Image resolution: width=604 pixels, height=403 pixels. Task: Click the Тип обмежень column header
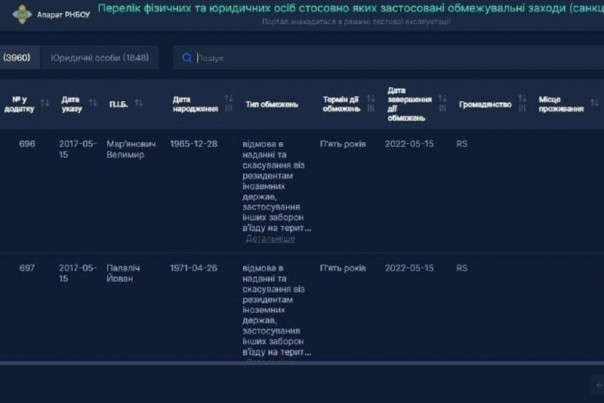pos(272,104)
